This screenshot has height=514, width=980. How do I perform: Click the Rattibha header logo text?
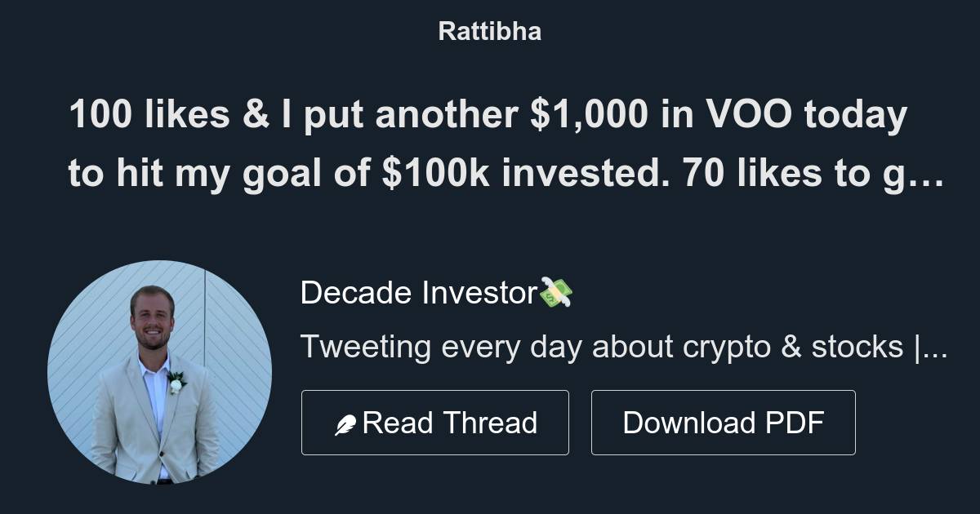point(489,31)
